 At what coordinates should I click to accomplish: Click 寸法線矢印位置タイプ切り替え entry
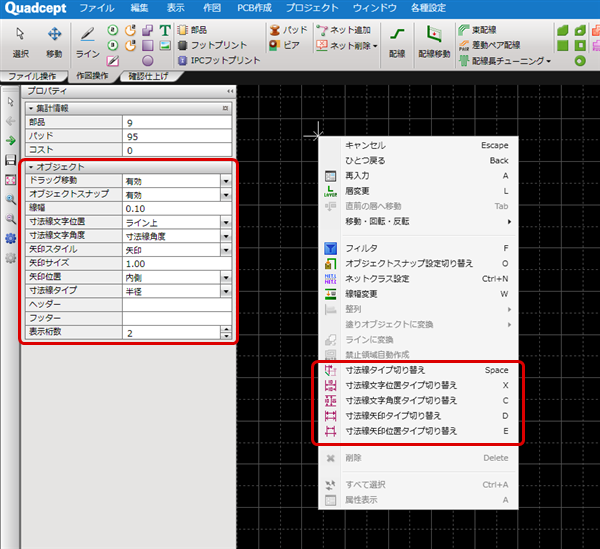pos(418,431)
